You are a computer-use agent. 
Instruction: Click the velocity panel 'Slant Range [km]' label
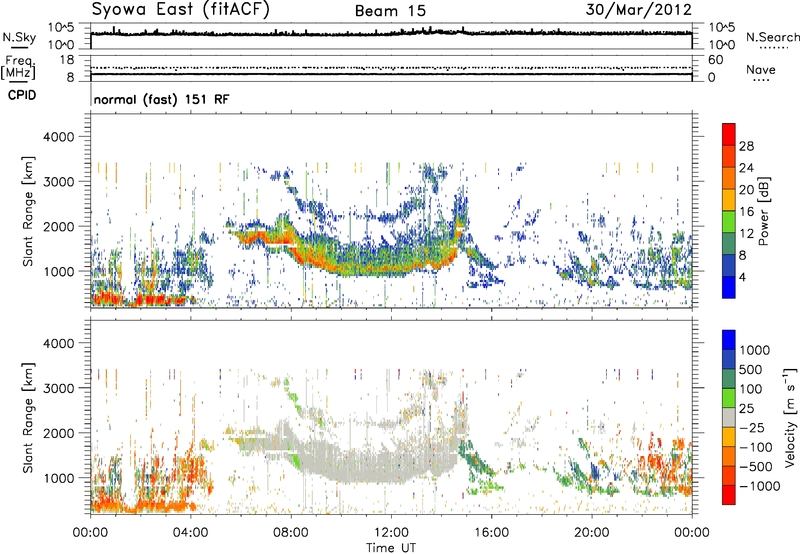click(28, 417)
